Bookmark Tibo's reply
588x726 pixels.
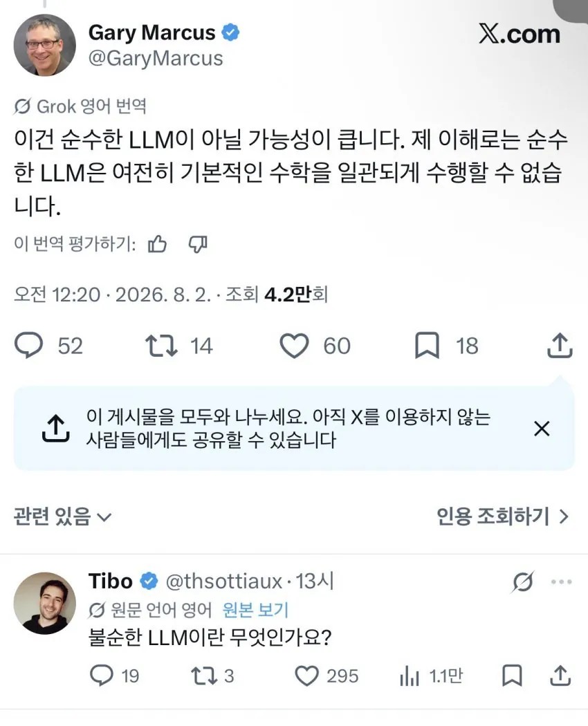coord(513,676)
